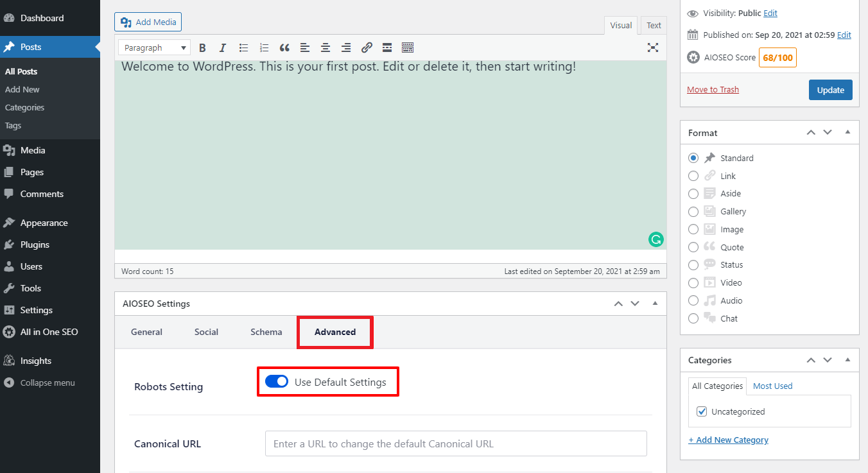The image size is (868, 473).
Task: Apply italic formatting
Action: [223, 47]
